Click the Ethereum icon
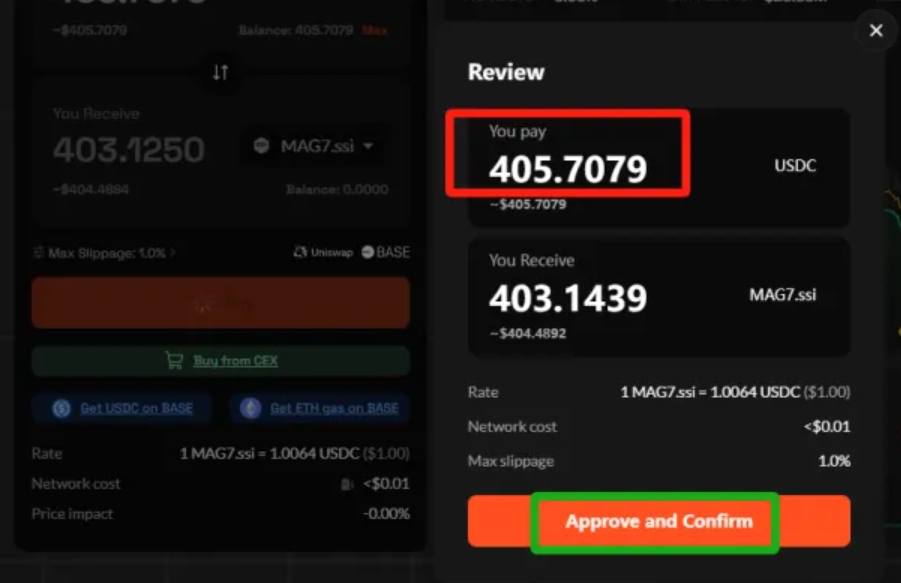Image resolution: width=901 pixels, height=583 pixels. coord(251,408)
